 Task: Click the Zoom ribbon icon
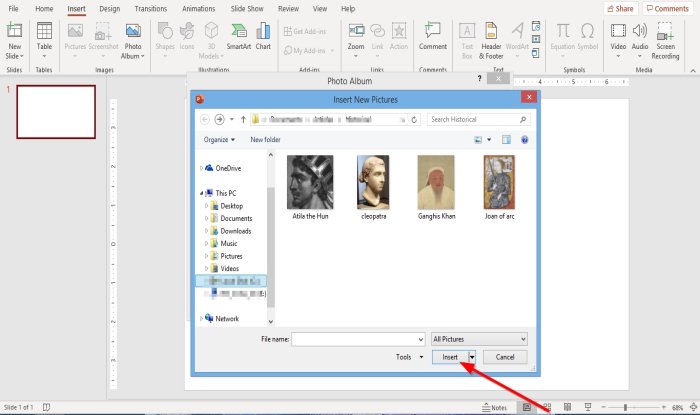pyautogui.click(x=356, y=31)
